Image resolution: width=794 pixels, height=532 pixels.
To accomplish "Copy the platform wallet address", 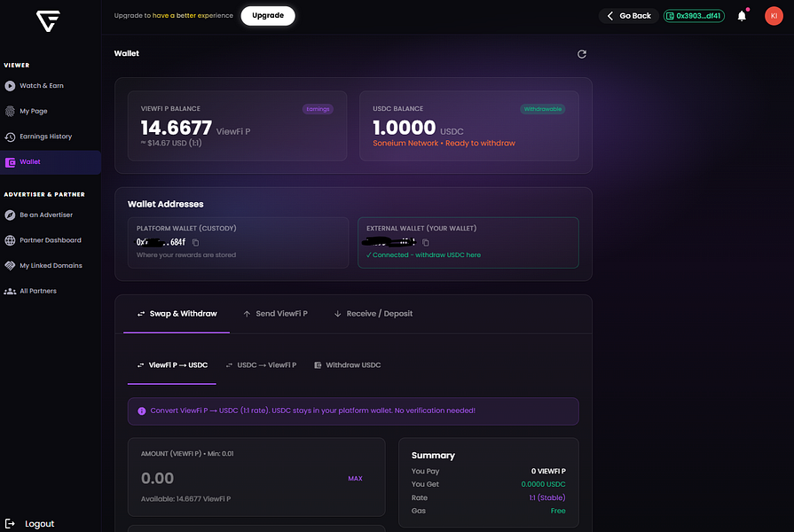I will click(x=195, y=242).
